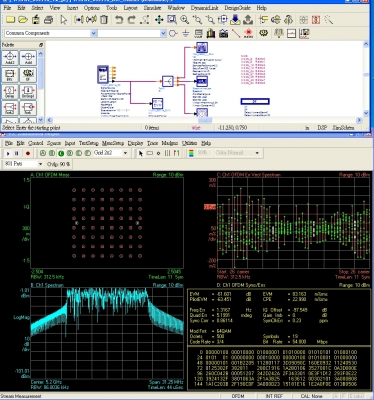
Task: Click the Palette scroll-down arrow
Action: pos(41,119)
